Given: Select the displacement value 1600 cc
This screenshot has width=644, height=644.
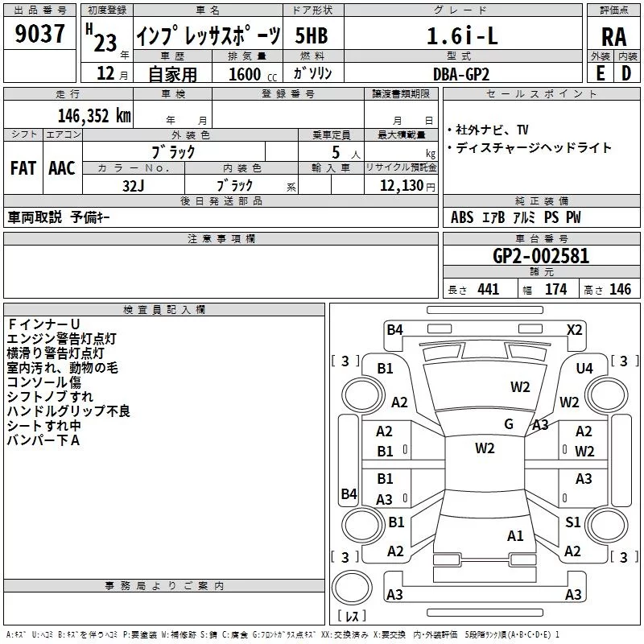Looking at the screenshot, I should (253, 74).
